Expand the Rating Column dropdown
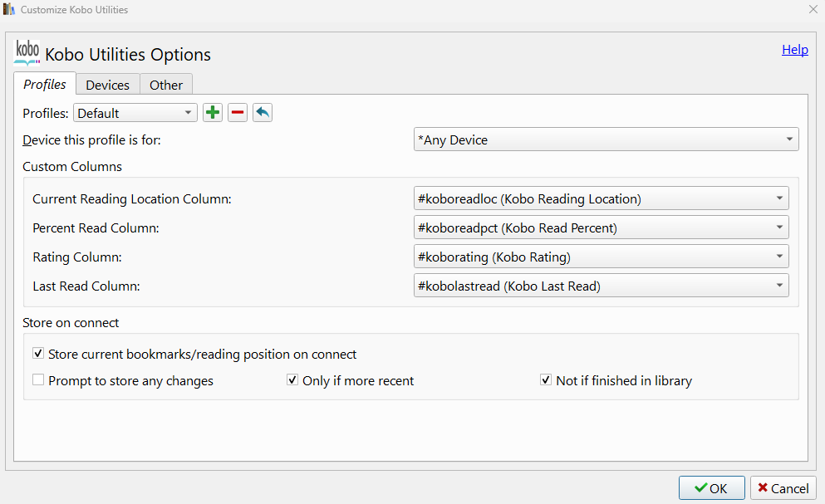This screenshot has height=504, width=825. 601,257
